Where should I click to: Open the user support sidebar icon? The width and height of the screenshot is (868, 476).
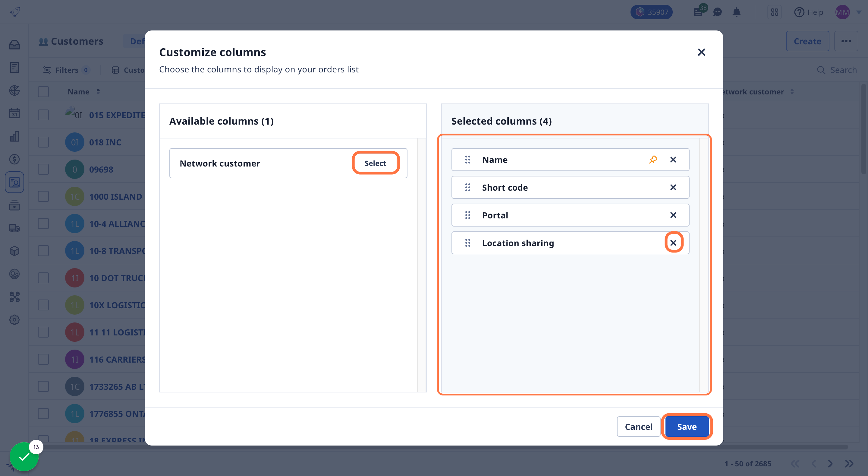[14, 274]
